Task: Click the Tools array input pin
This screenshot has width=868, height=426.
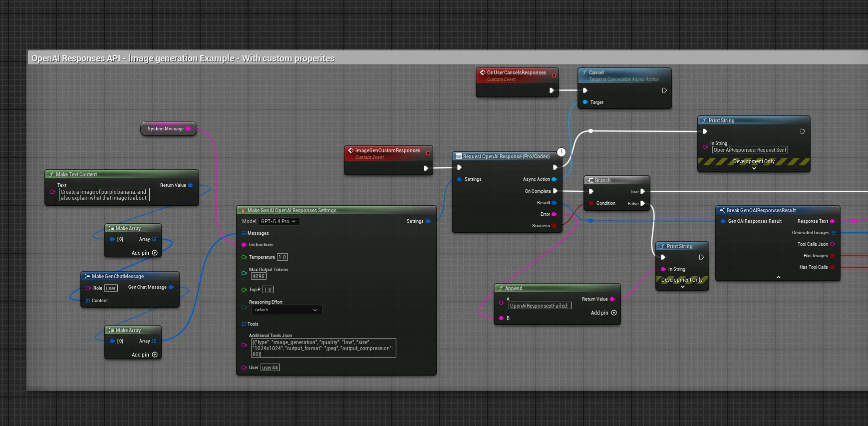Action: tap(244, 324)
